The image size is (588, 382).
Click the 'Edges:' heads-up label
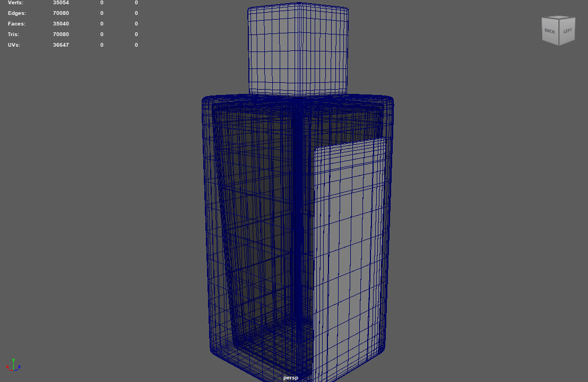pos(17,13)
